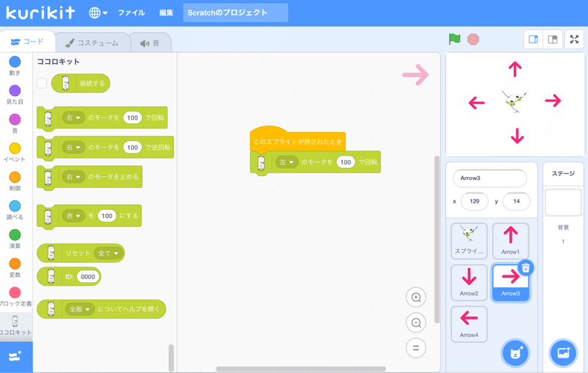This screenshot has width=588, height=373.
Task: Click the add extension button
Action: pos(15,357)
